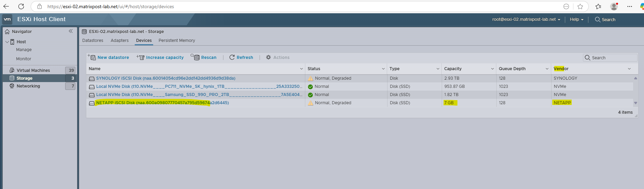Click the Networking count badge 7
Screen dimensions: 644x189
70,86
